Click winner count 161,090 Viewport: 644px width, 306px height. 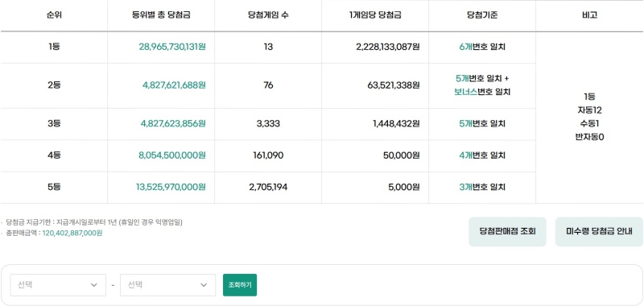click(268, 155)
